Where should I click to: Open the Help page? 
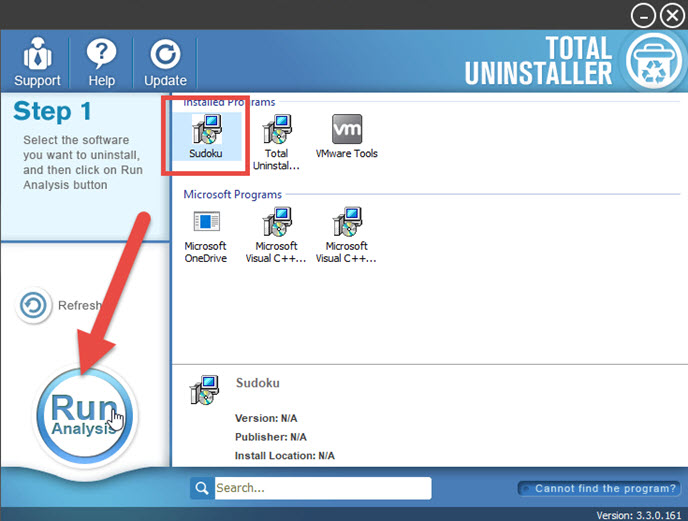click(101, 62)
